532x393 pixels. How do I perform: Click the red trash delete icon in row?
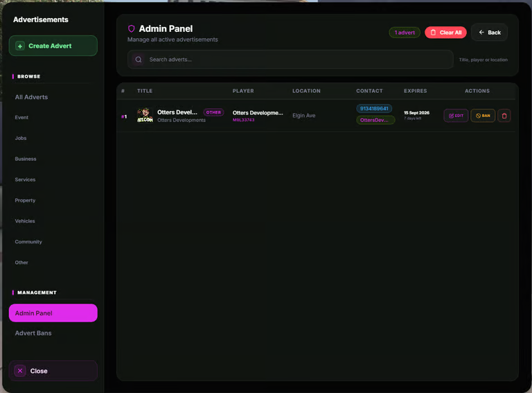504,116
